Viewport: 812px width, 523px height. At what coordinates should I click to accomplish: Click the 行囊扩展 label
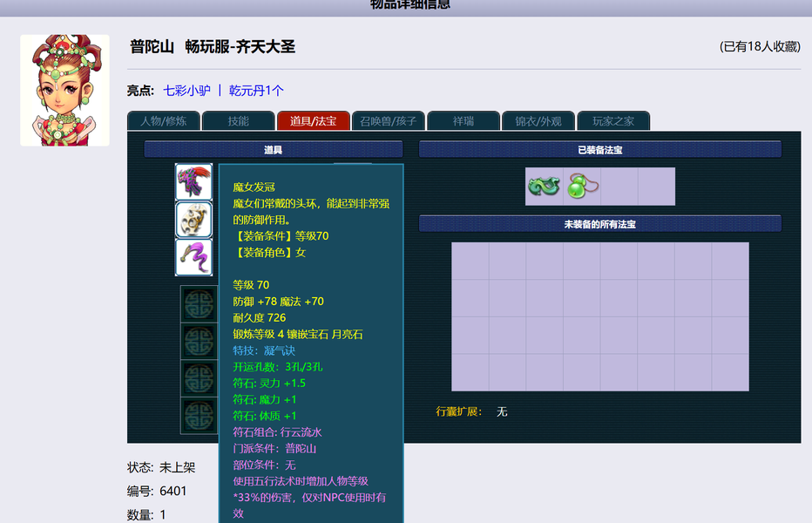coord(459,411)
